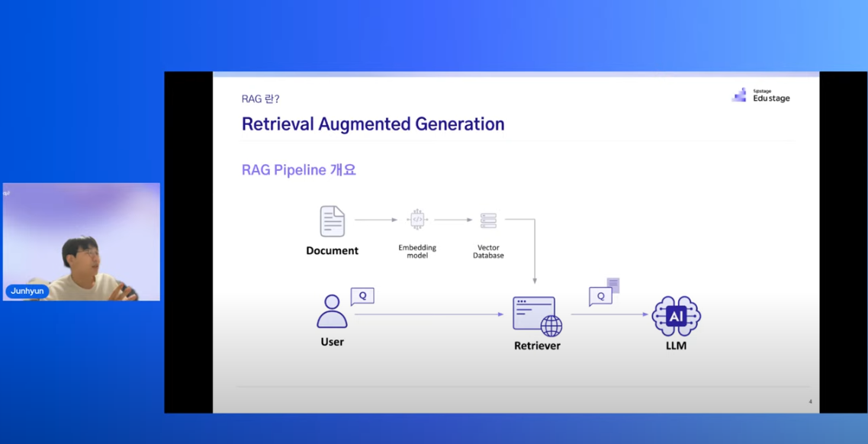The width and height of the screenshot is (868, 444).
Task: Click the 'User' label text
Action: tap(332, 342)
